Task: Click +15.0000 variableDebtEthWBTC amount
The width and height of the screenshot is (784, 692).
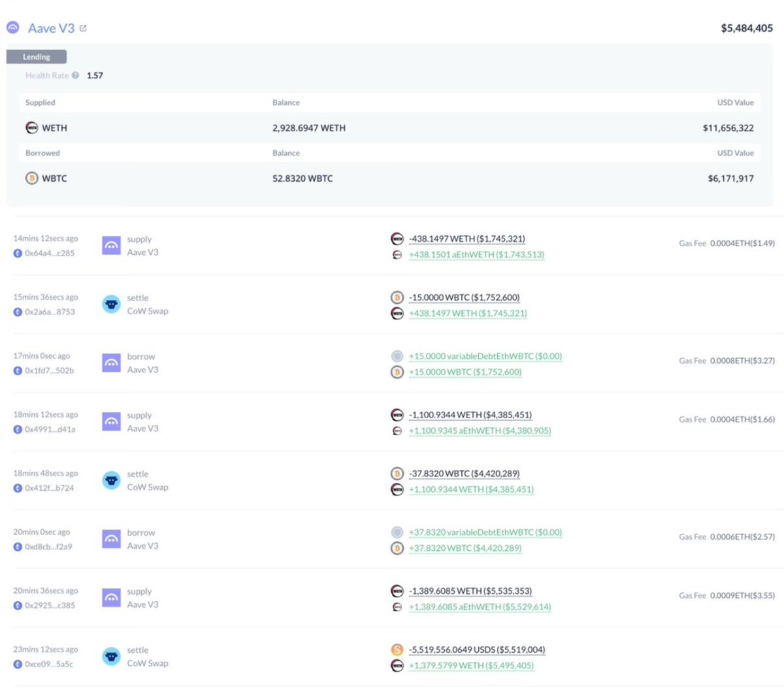Action: 485,356
